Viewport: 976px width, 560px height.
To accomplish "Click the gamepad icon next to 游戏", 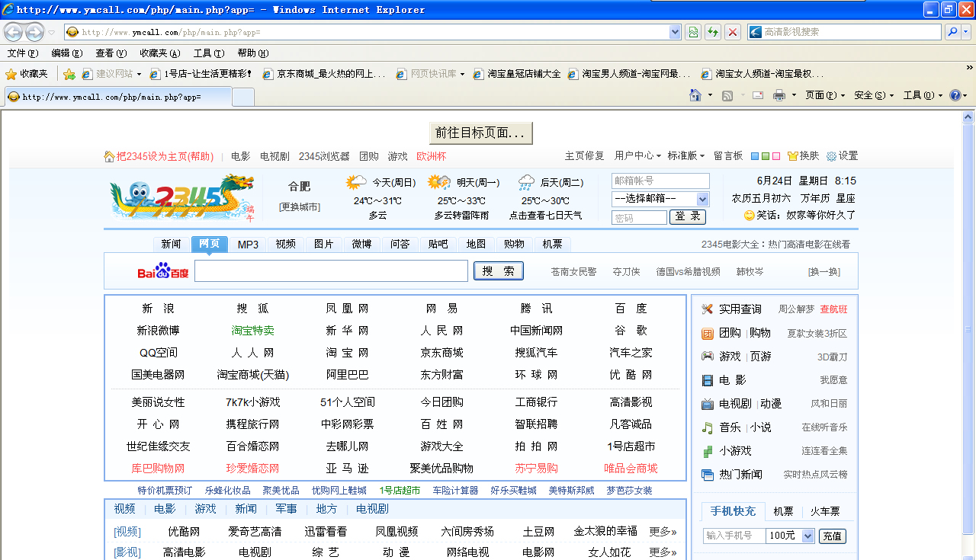I will [x=708, y=357].
